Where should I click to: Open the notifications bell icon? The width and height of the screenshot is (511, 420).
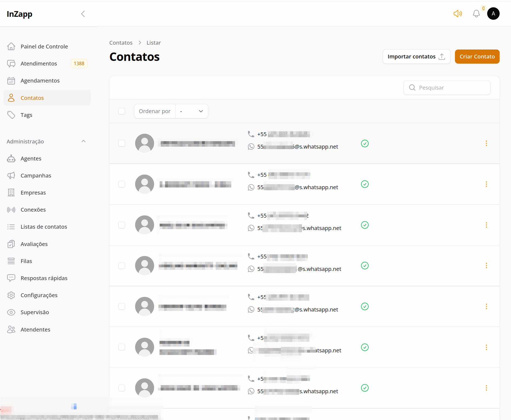coord(476,14)
